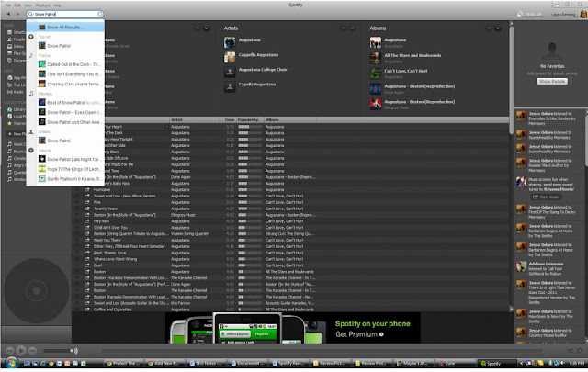
Task: Click share icon on Twenty Years row
Action: 87,209
